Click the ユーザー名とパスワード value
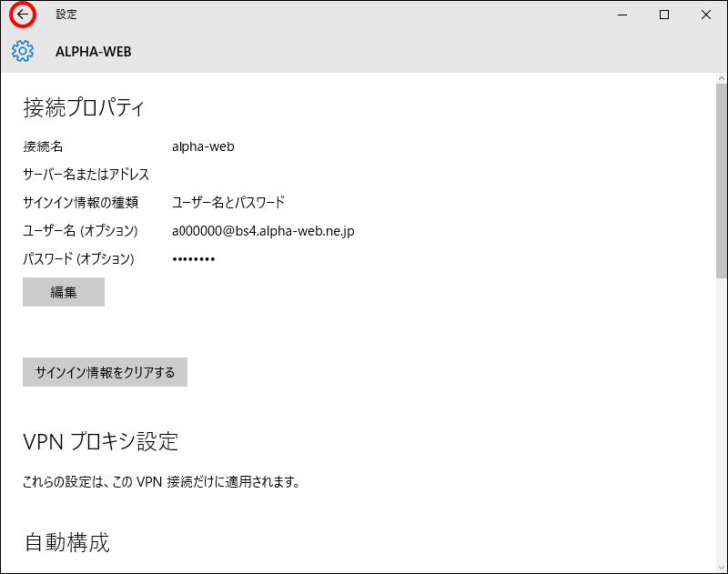Screen dimensions: 728x574 228,202
